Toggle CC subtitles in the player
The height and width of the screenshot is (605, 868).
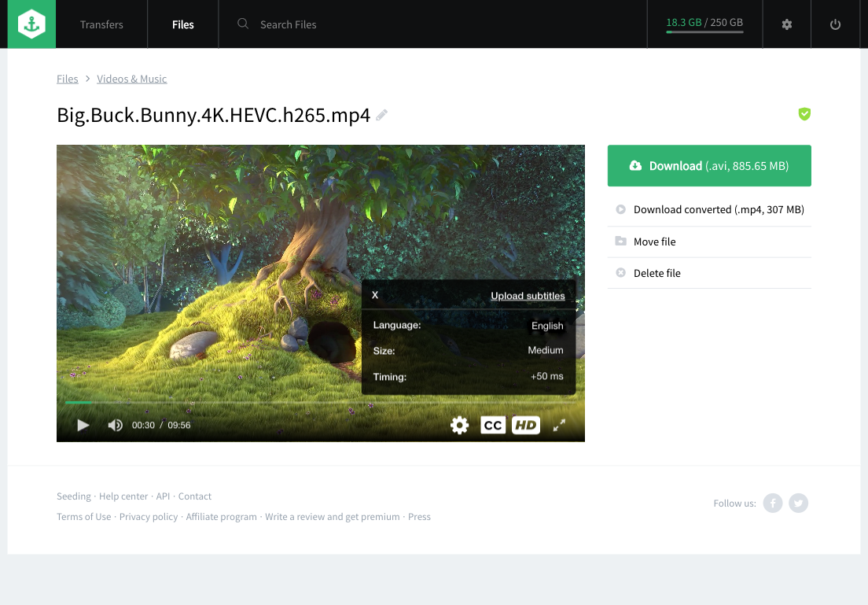493,426
